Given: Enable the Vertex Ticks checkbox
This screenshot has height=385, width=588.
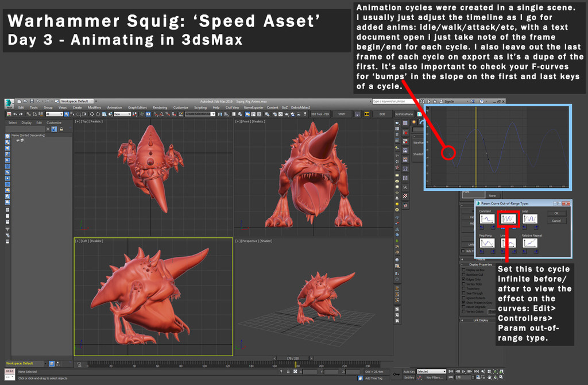Looking at the screenshot, I should point(463,284).
